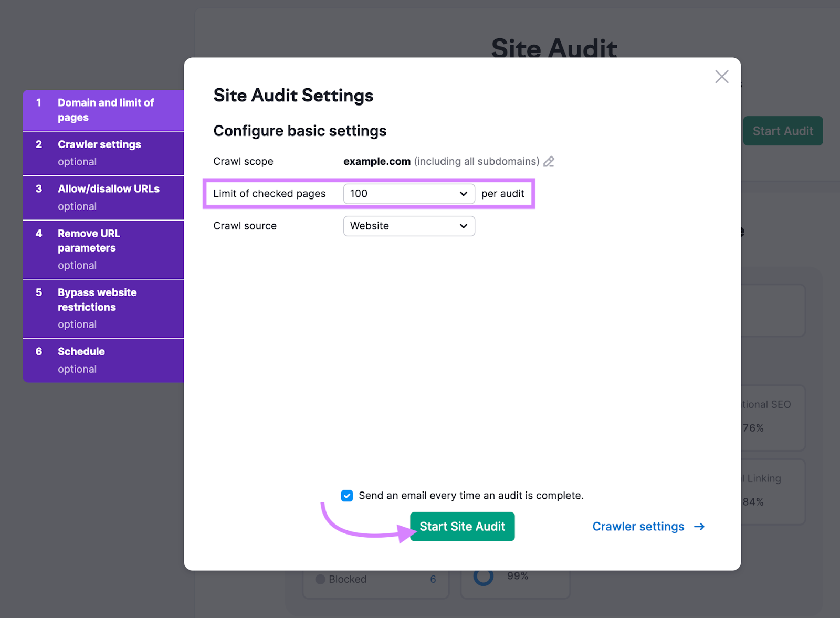Click the arrow icon beside Crawler settings link

point(700,527)
